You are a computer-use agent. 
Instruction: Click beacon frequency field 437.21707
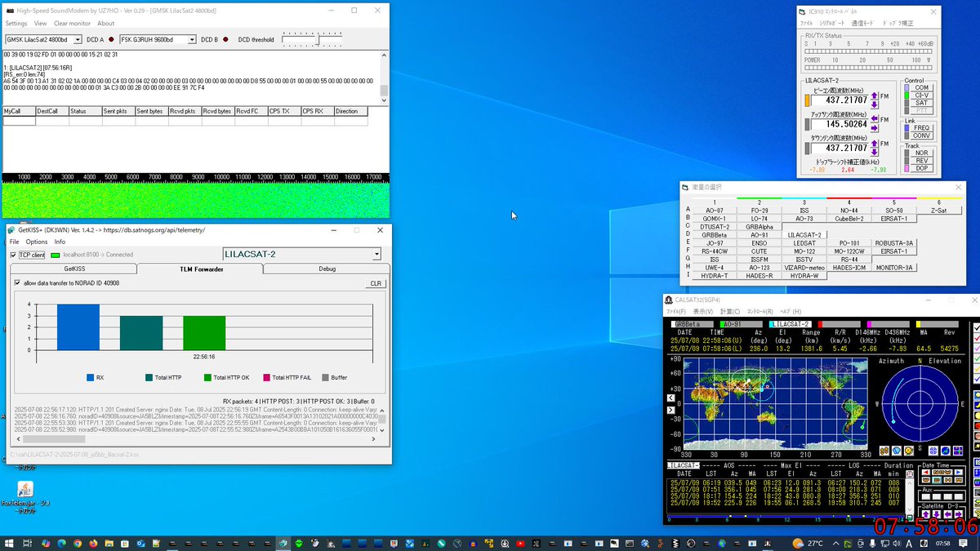click(840, 100)
